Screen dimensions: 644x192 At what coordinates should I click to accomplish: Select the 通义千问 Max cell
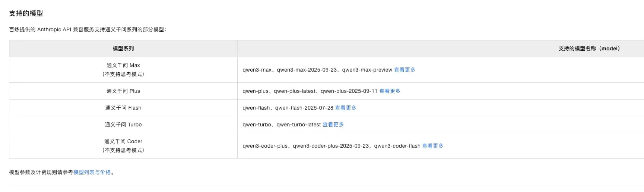(x=123, y=70)
